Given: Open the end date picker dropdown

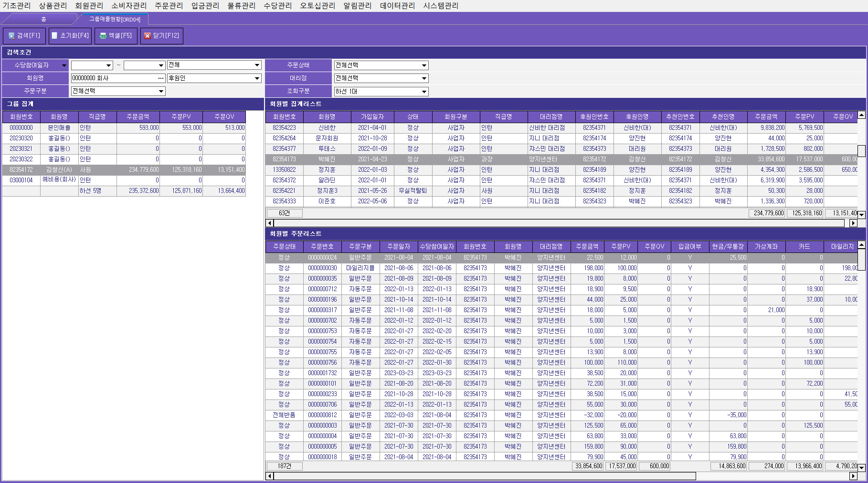Looking at the screenshot, I should 161,65.
